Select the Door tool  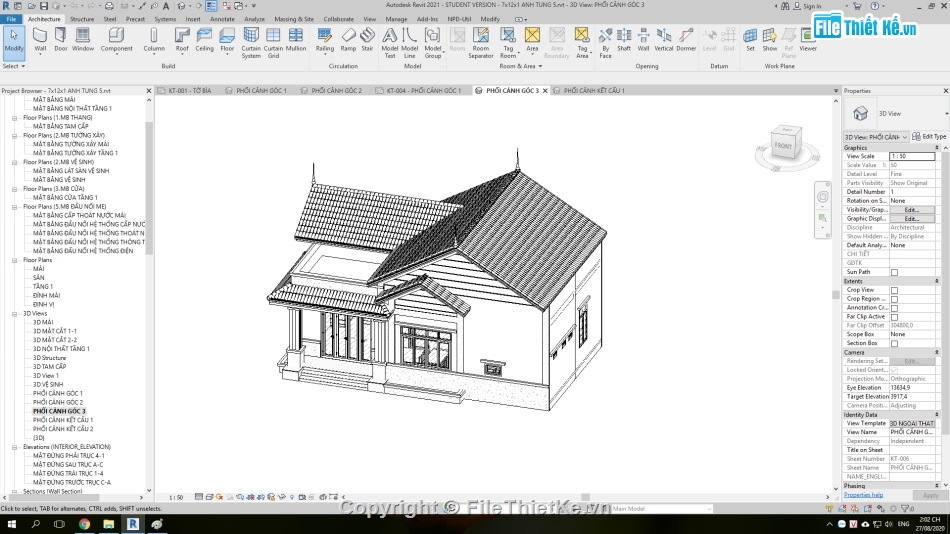click(x=61, y=40)
